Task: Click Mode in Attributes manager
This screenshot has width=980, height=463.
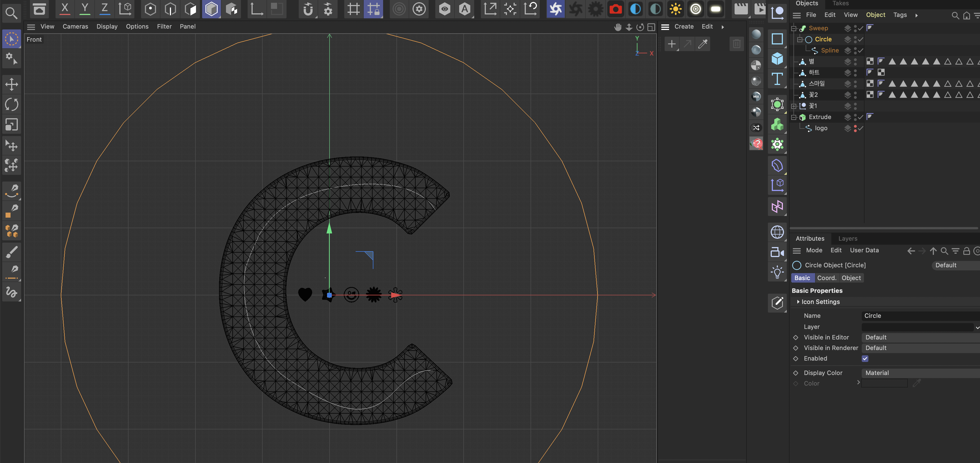Action: click(814, 250)
